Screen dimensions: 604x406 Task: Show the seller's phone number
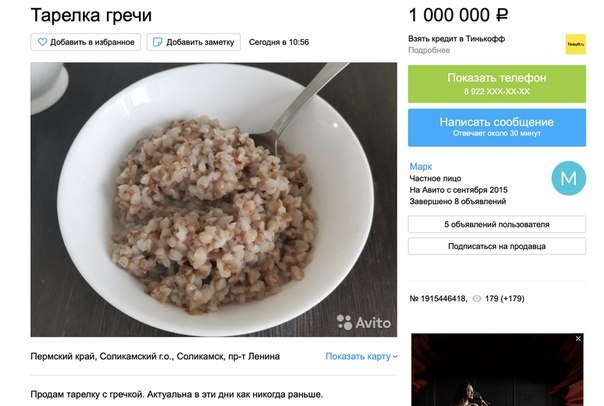497,84
